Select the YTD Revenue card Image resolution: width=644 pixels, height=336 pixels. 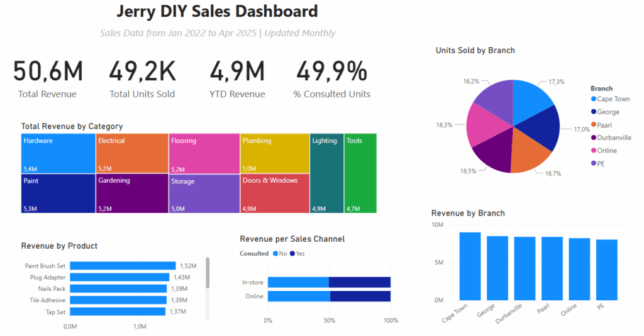coord(237,79)
